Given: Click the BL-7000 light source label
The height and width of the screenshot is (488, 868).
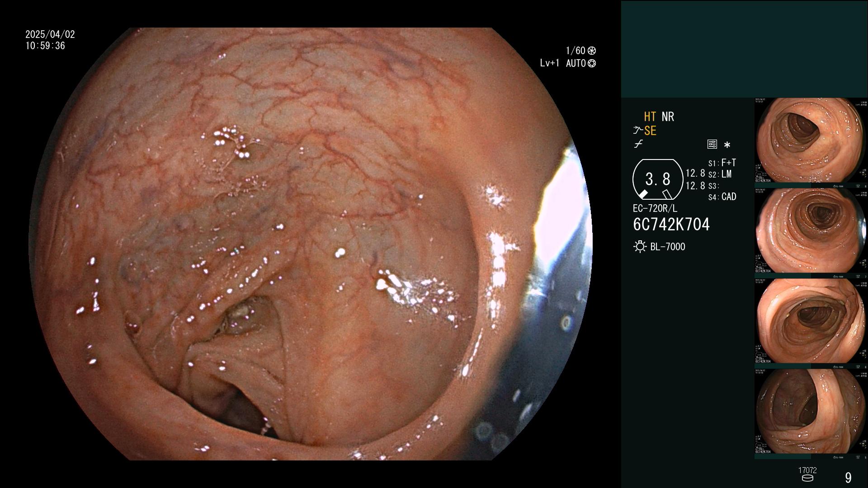Looking at the screenshot, I should [668, 247].
